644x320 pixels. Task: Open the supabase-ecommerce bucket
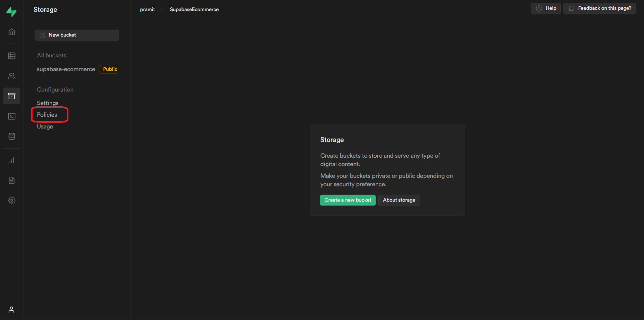click(x=66, y=69)
